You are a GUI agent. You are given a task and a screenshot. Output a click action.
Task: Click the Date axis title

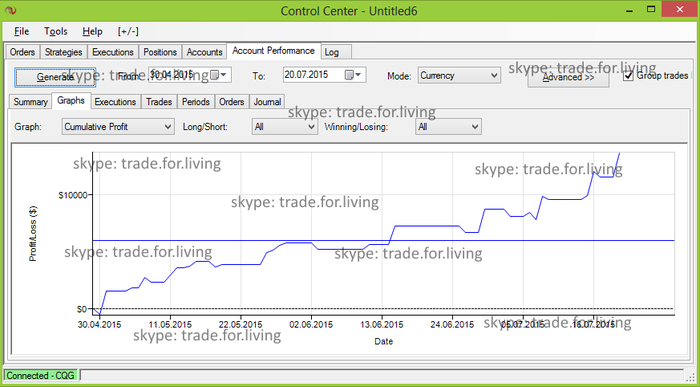[x=384, y=342]
